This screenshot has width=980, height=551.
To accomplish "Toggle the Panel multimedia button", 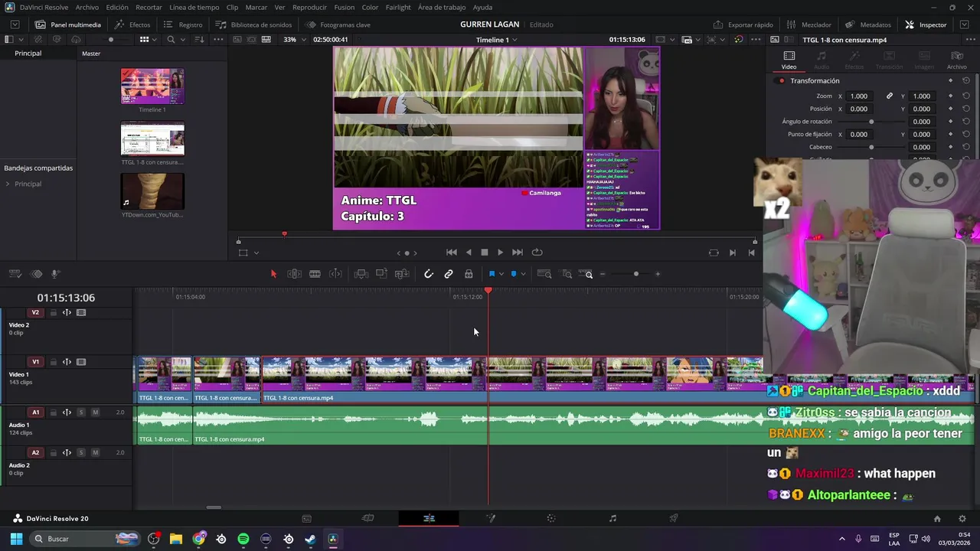I will pyautogui.click(x=67, y=24).
